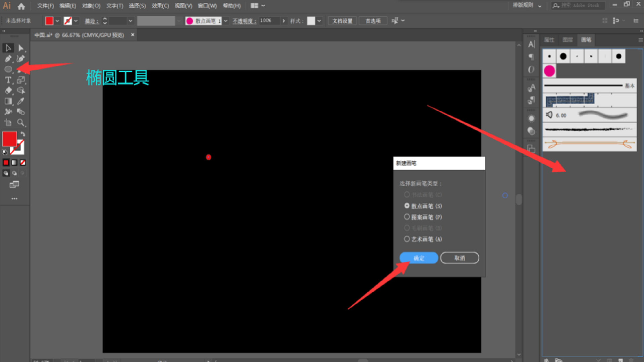Open the fill color dropdown in control bar
644x362 pixels.
pyautogui.click(x=57, y=21)
